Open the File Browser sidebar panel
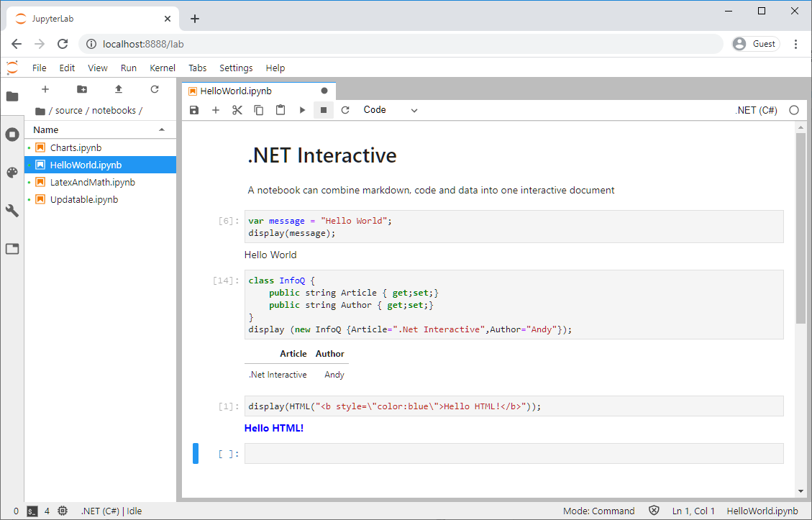 [12, 96]
